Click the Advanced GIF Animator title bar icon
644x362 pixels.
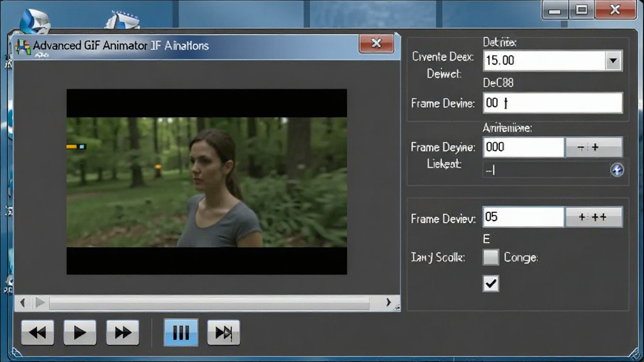coord(23,47)
